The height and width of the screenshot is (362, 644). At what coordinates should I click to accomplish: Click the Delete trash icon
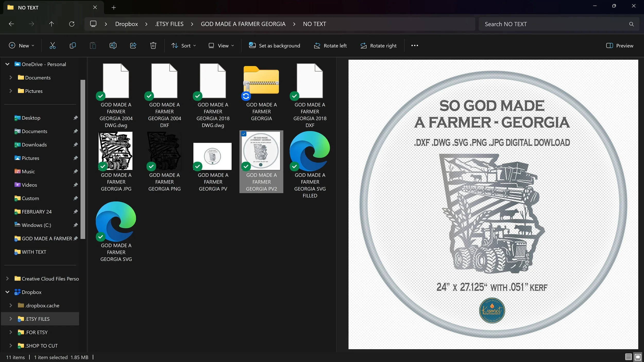tap(153, 46)
